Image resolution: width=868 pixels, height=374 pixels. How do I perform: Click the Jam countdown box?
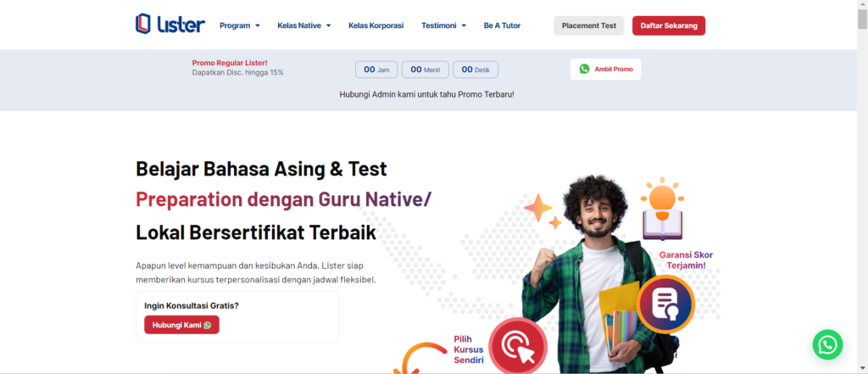pyautogui.click(x=376, y=70)
